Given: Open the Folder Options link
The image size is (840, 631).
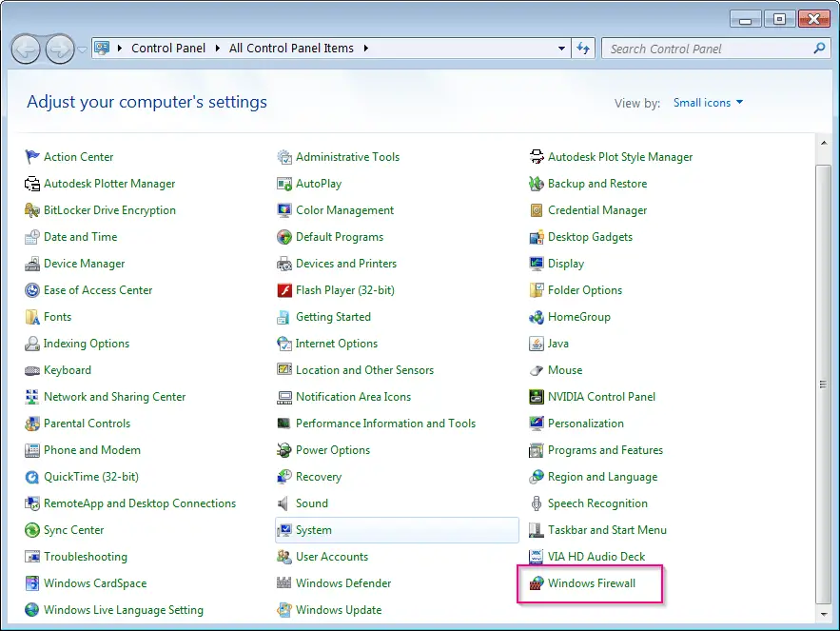Looking at the screenshot, I should pyautogui.click(x=585, y=290).
